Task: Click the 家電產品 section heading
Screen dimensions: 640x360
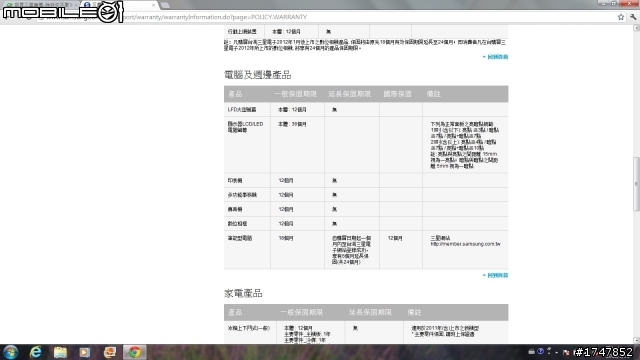Action: 243,293
